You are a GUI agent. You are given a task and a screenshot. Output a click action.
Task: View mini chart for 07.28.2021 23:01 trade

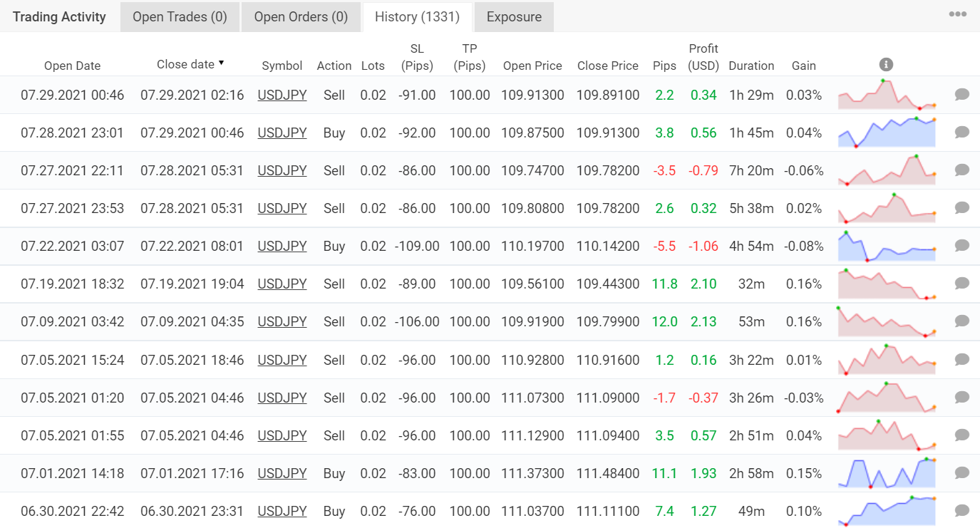coord(887,133)
